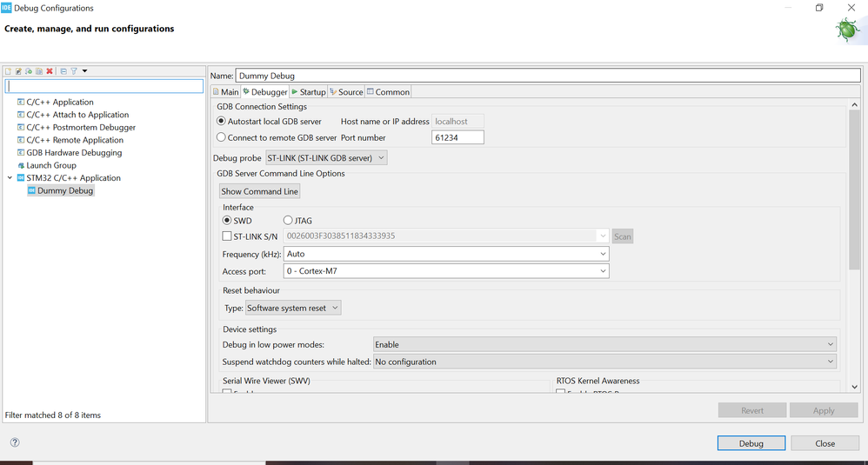Select GDB Hardware Debugging label in tree
This screenshot has width=868, height=465.
coord(74,153)
